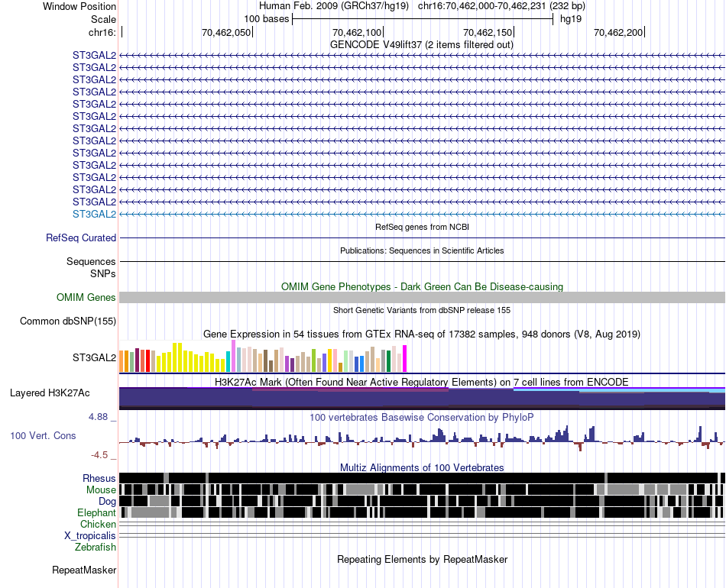Click the Chicken alignment label

pos(98,524)
